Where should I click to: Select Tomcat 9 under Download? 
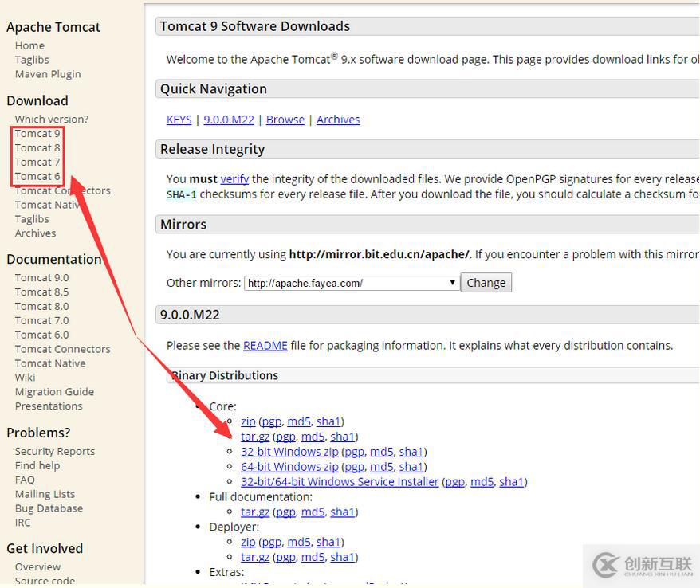pos(37,133)
